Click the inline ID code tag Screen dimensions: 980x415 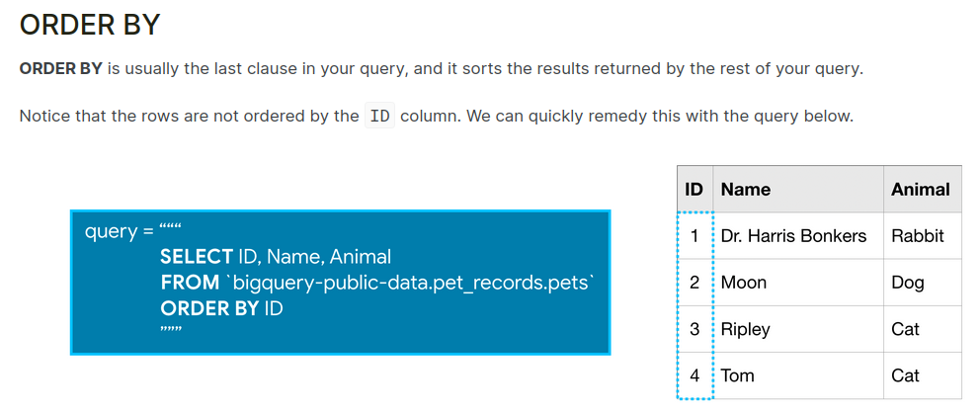tap(379, 116)
